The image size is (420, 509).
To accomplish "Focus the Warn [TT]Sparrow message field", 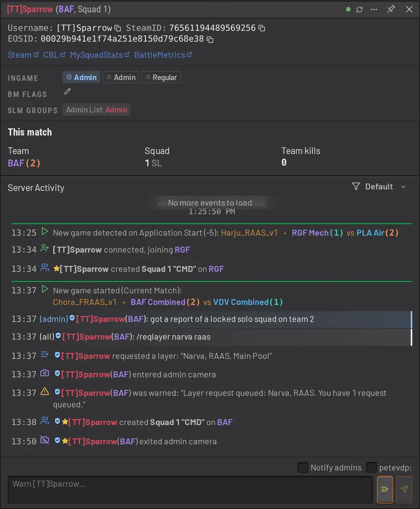I will point(190,490).
